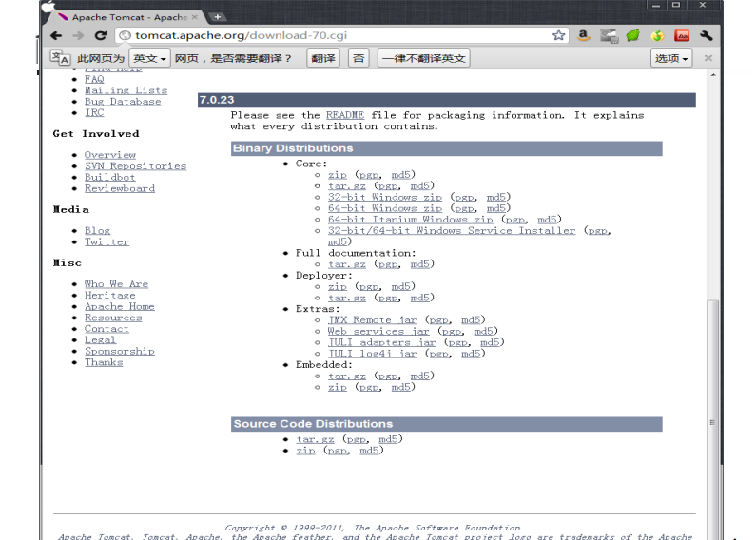Open the Contact link
Screen dimensions: 756x540
point(107,328)
